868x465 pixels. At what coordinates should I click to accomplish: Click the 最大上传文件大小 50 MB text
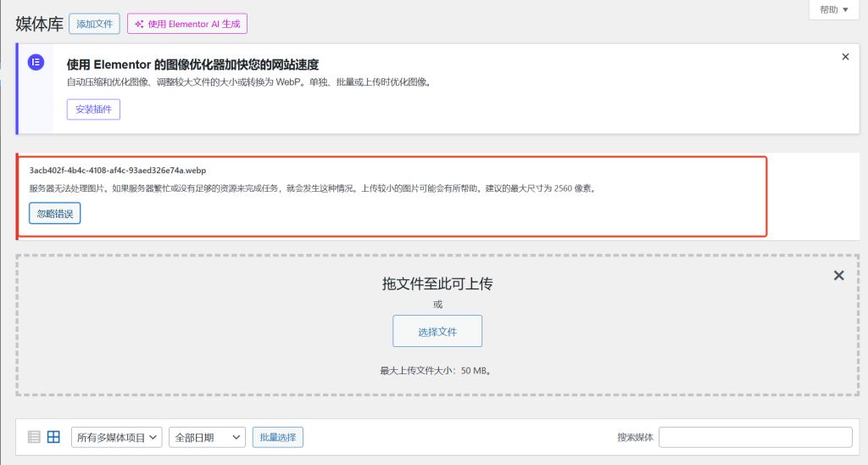(437, 371)
